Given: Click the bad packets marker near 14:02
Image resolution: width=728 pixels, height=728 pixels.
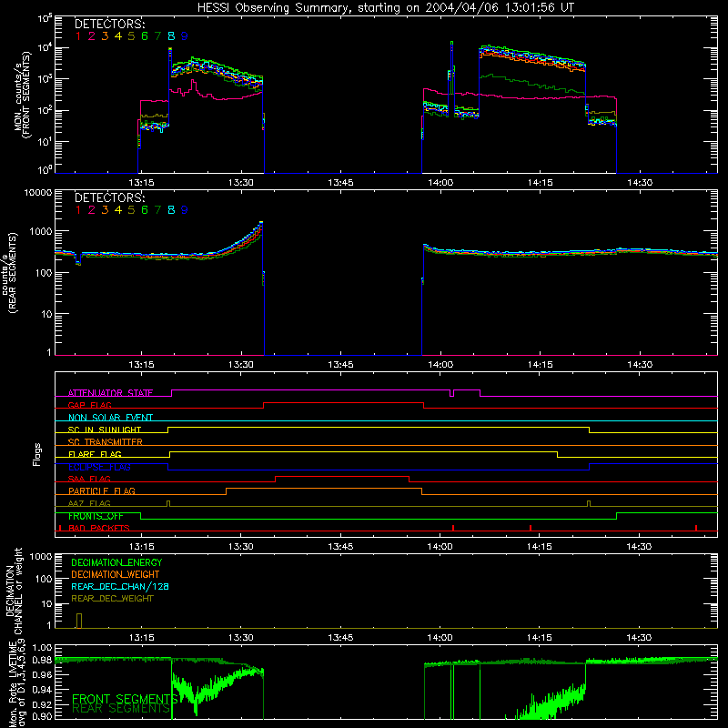Looking at the screenshot, I should pos(453,528).
